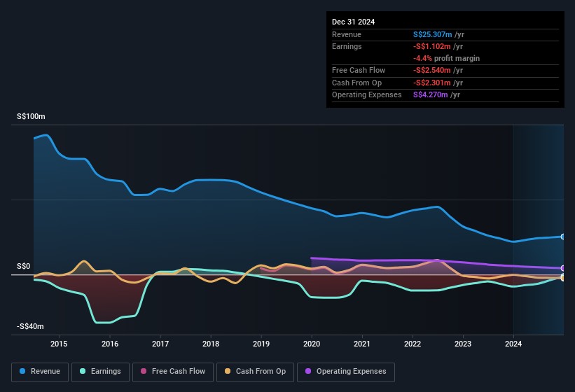Toggle Operating Expenses legend item
Image resolution: width=575 pixels, height=392 pixels.
tap(345, 372)
